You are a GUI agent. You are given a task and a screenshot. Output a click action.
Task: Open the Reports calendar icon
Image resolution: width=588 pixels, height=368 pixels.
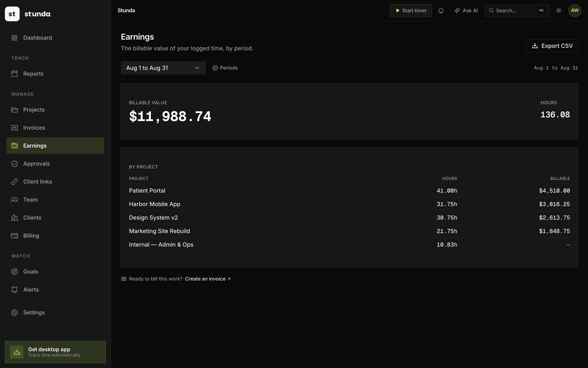(x=14, y=74)
